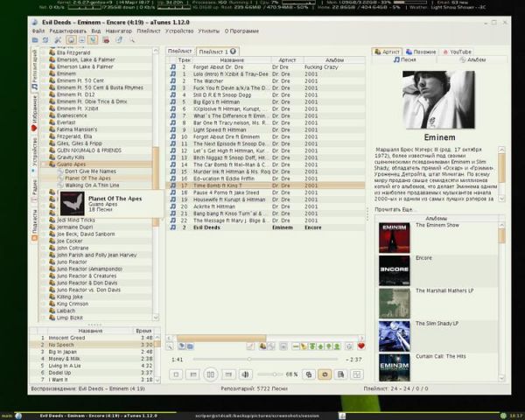The image size is (525, 420).
Task: Skip to the previous track
Action: click(x=193, y=374)
